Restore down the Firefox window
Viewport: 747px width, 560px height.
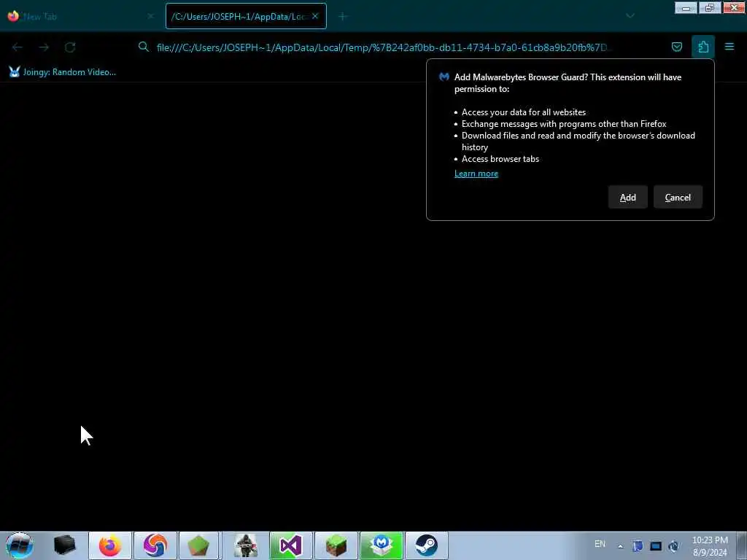(710, 7)
